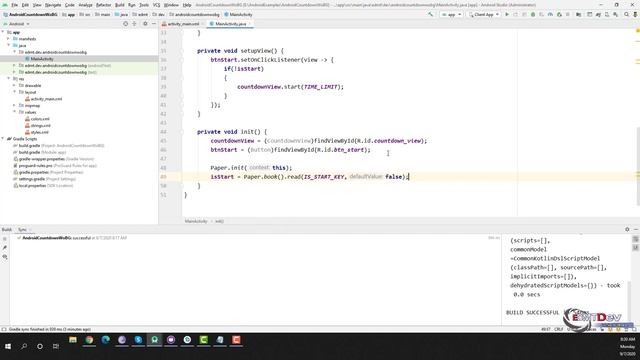This screenshot has height=360, width=640.
Task: Click the Scroll from Source target icon
Action: 125,24
